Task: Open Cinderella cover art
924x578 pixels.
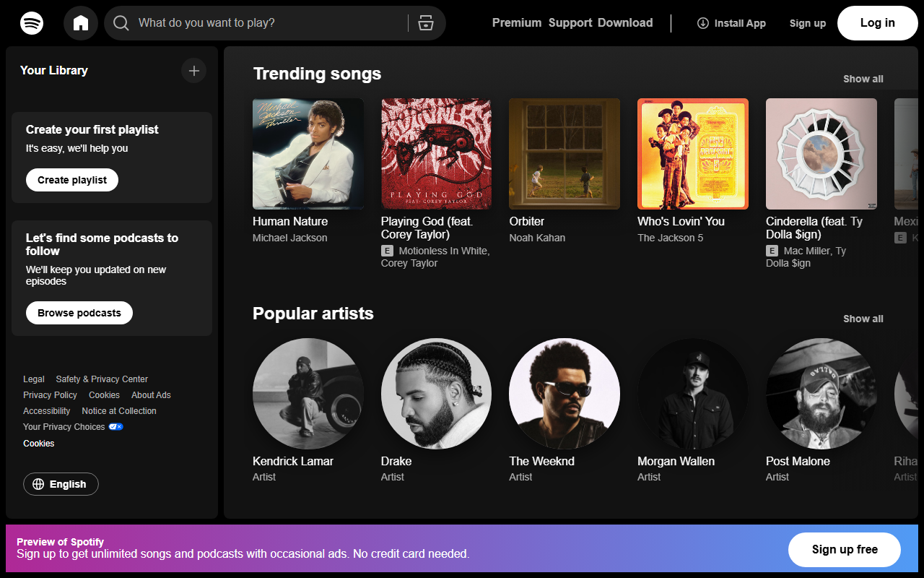Action: coord(821,154)
